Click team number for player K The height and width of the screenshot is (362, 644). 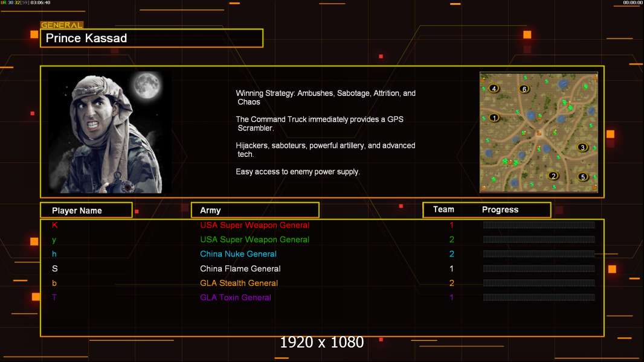[x=451, y=225]
